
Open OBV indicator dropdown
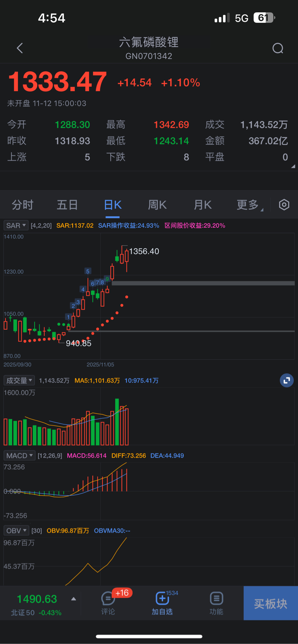[x=16, y=530]
